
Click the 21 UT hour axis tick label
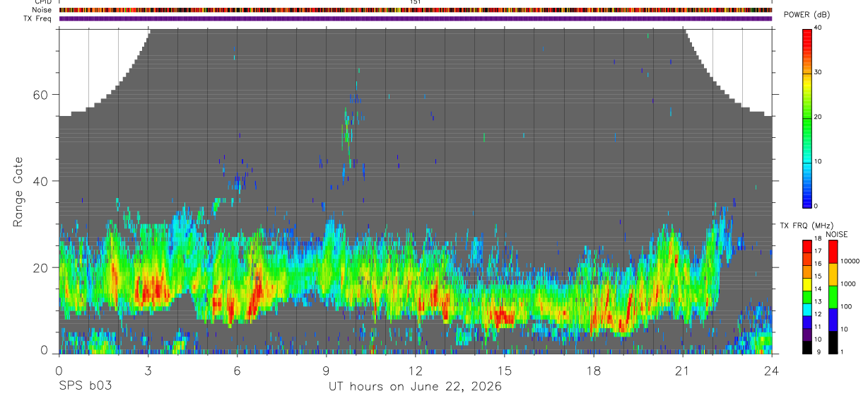(683, 370)
